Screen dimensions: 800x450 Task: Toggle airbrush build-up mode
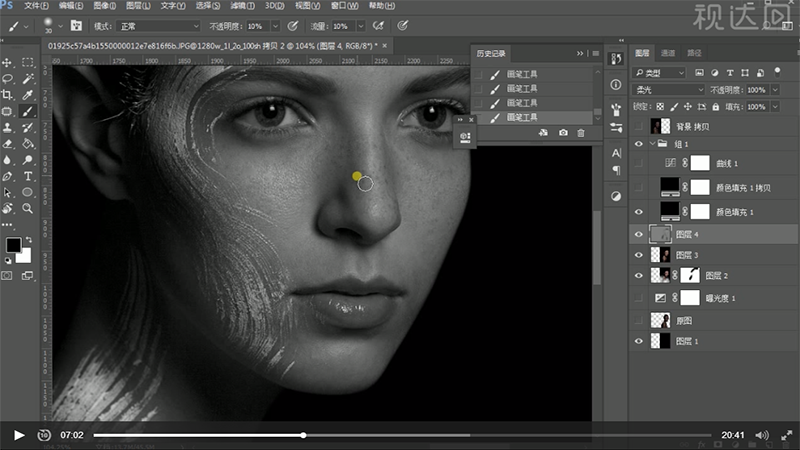pyautogui.click(x=378, y=26)
